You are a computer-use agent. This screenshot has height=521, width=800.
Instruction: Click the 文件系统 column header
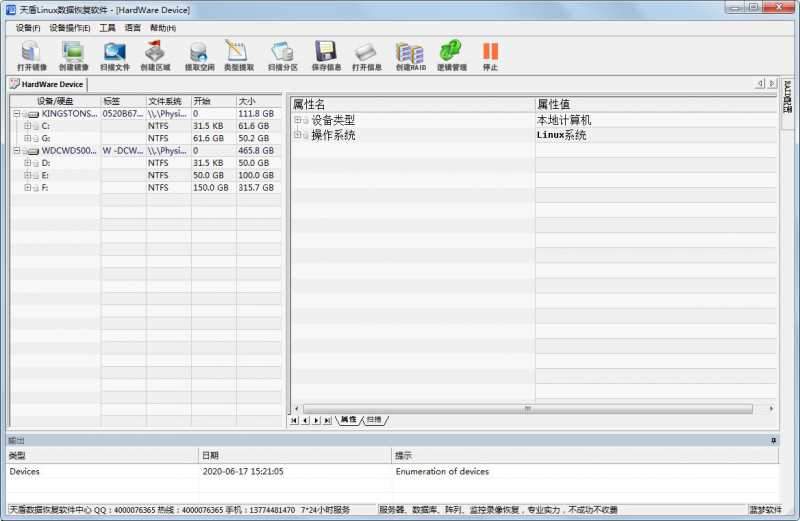pyautogui.click(x=169, y=101)
